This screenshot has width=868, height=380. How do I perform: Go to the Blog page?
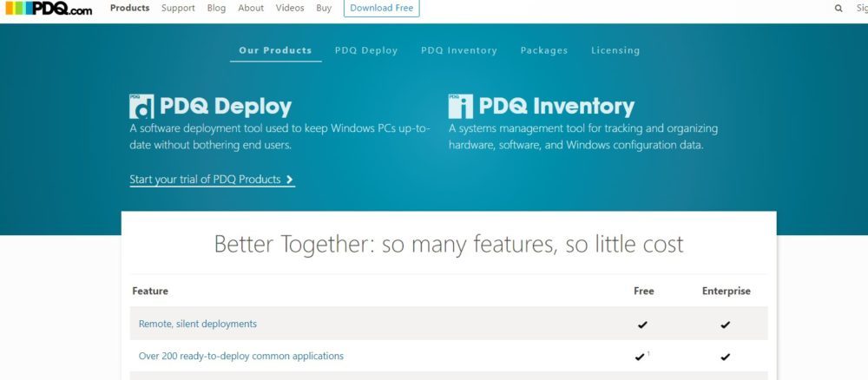click(x=216, y=8)
